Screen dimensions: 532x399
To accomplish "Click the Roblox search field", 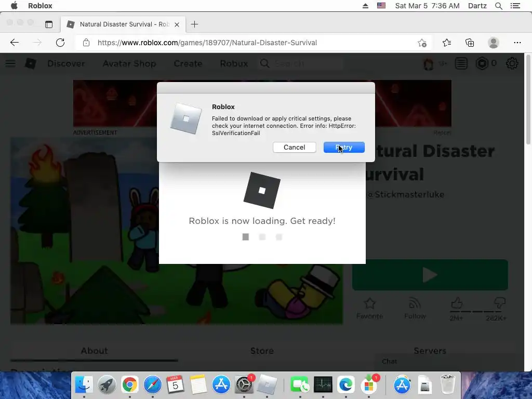I will point(302,63).
